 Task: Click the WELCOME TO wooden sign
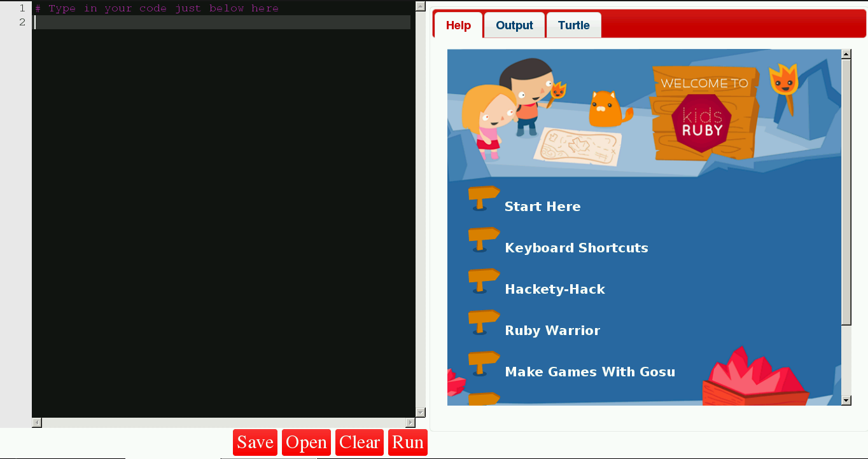pos(704,113)
